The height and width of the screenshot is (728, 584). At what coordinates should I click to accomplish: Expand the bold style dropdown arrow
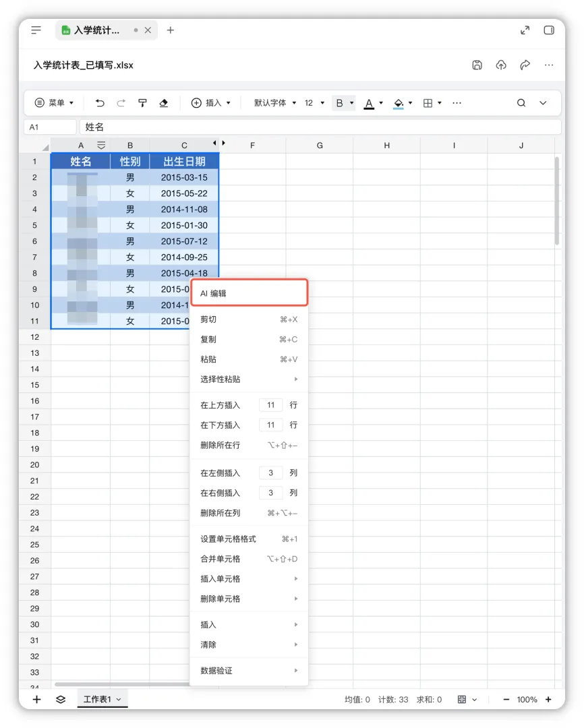352,103
